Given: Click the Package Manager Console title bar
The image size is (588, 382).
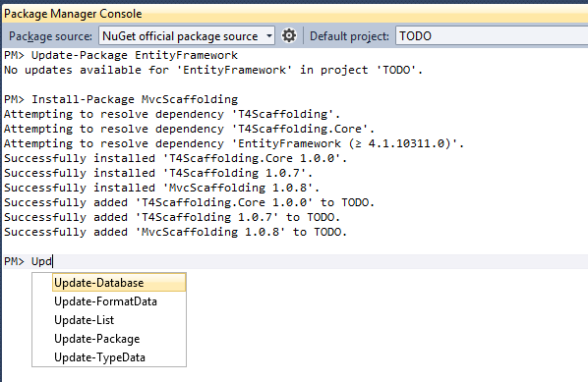Looking at the screenshot, I should 295,14.
